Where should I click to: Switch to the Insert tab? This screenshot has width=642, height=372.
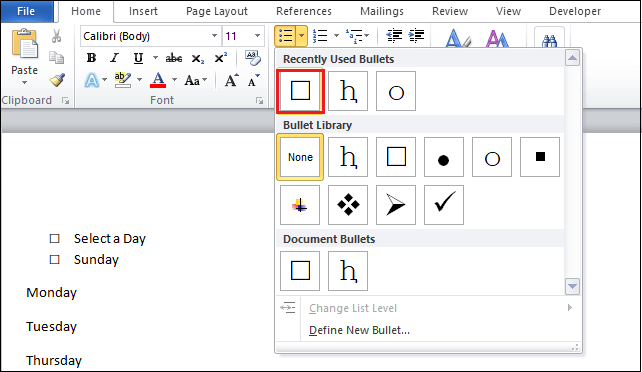click(143, 11)
